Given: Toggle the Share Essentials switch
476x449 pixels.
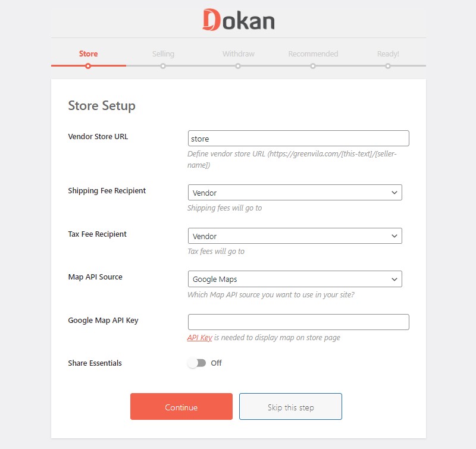Looking at the screenshot, I should (x=197, y=363).
